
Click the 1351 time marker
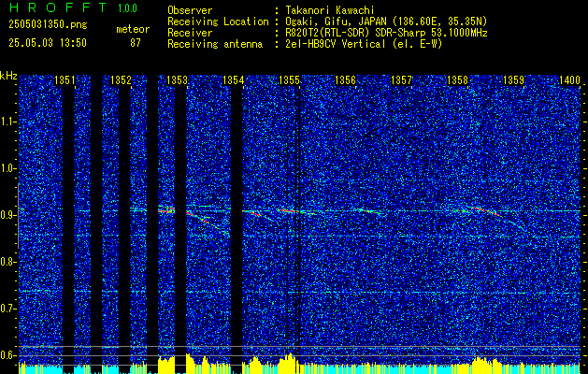pos(65,80)
